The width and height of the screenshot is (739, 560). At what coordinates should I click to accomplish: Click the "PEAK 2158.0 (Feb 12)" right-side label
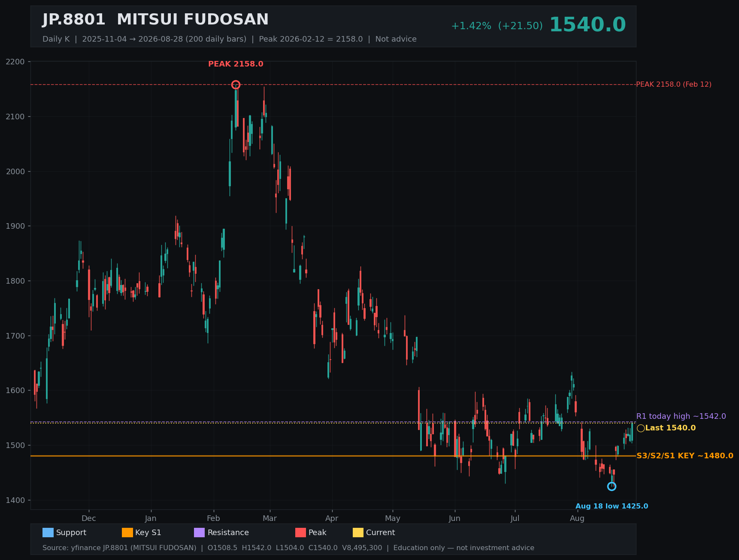pos(674,85)
